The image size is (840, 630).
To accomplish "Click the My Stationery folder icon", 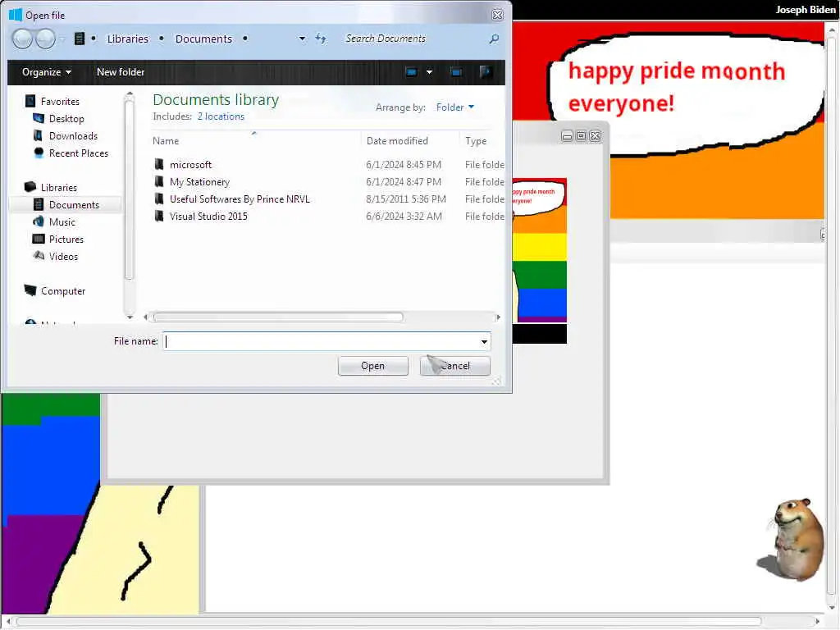I will (x=159, y=181).
